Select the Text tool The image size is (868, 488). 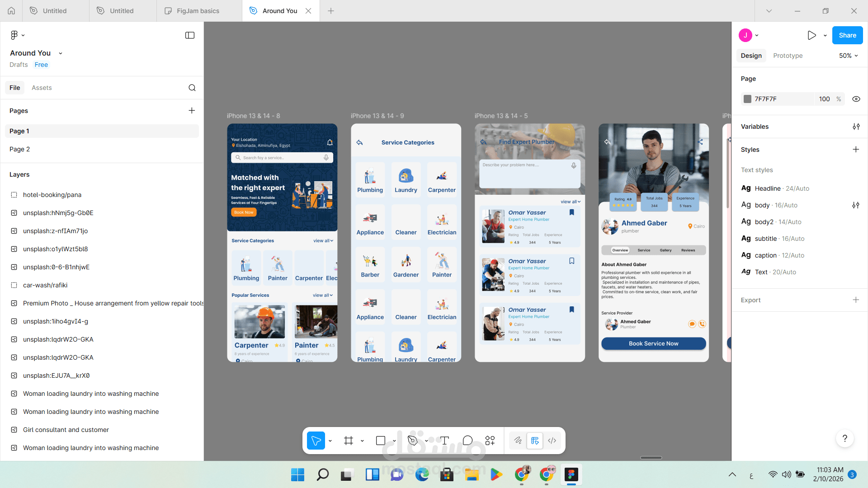click(x=445, y=441)
